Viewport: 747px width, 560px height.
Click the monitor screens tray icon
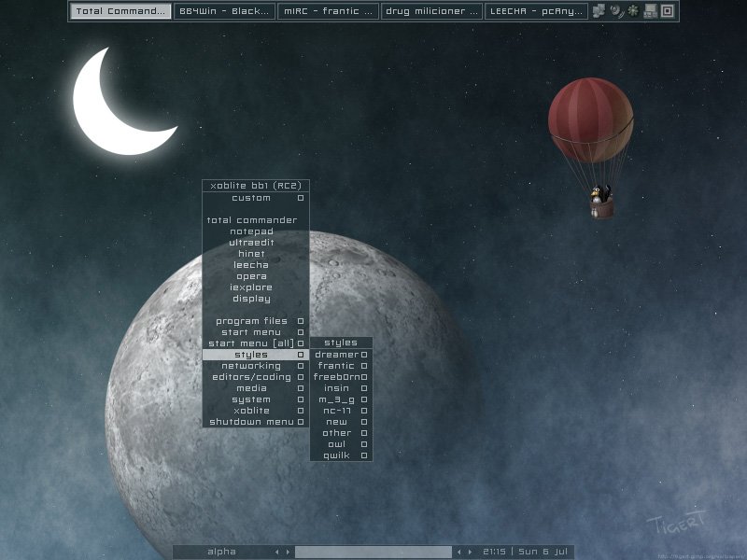pyautogui.click(x=650, y=10)
